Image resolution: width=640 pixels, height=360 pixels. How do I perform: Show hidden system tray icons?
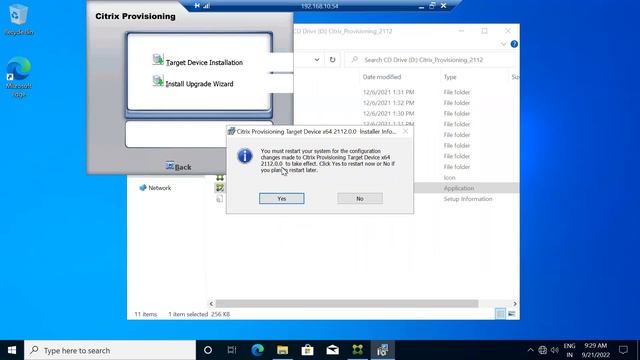click(x=530, y=350)
